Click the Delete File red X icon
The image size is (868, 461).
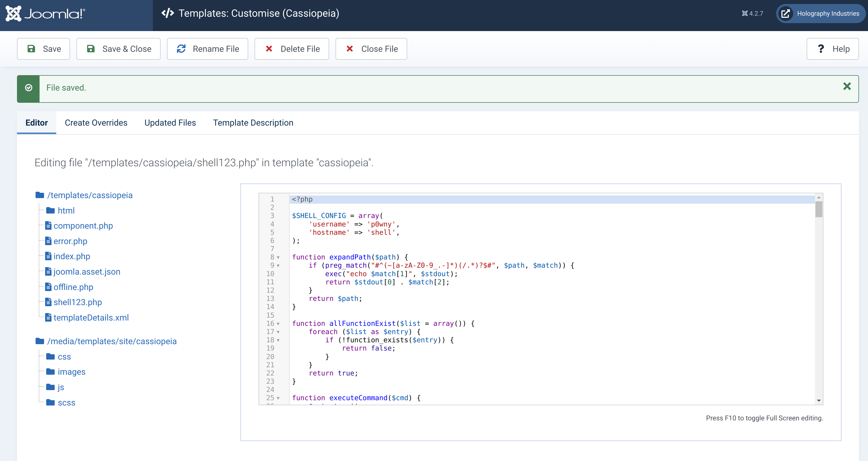pyautogui.click(x=269, y=49)
